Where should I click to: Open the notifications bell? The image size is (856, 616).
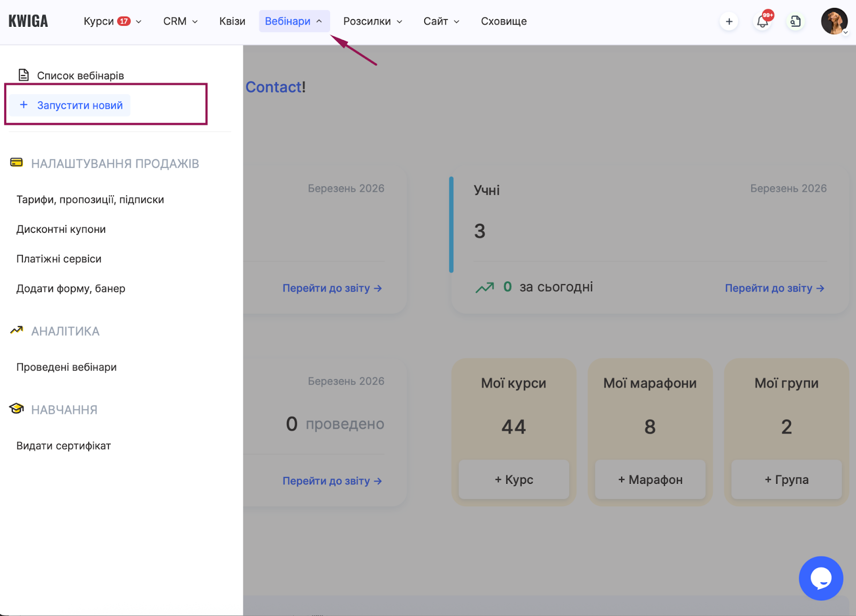762,21
